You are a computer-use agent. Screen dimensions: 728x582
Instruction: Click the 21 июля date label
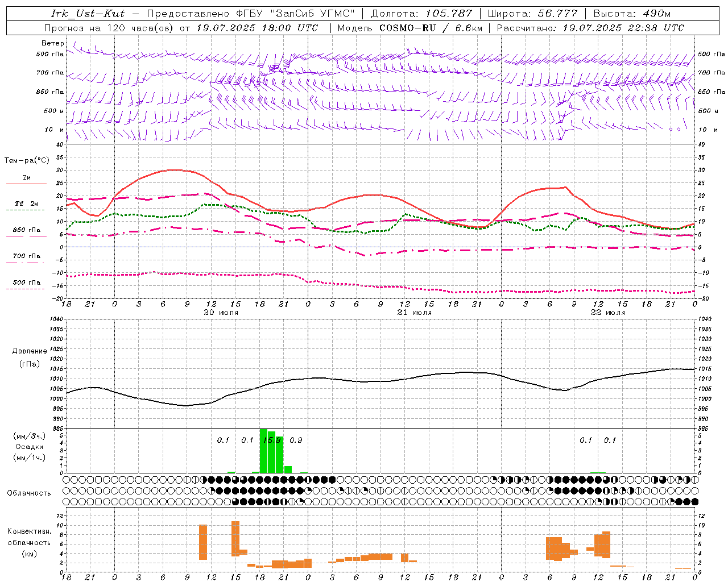pyautogui.click(x=415, y=313)
